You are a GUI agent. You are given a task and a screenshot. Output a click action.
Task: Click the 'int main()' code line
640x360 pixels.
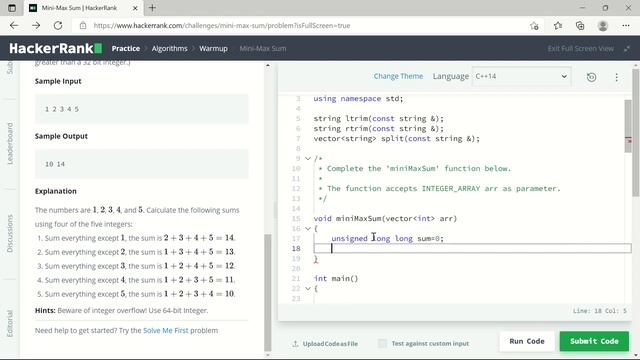coord(336,278)
